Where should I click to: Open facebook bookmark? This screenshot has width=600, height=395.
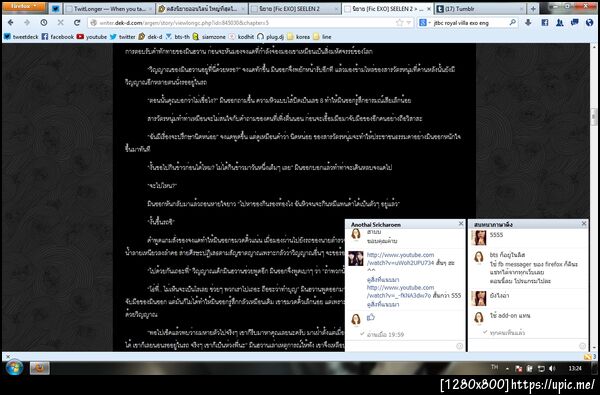point(57,37)
